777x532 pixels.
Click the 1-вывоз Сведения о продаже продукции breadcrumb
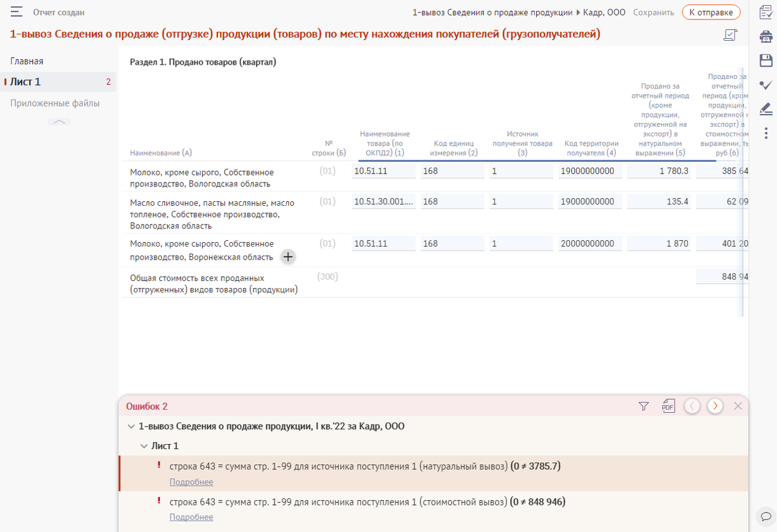coord(492,12)
